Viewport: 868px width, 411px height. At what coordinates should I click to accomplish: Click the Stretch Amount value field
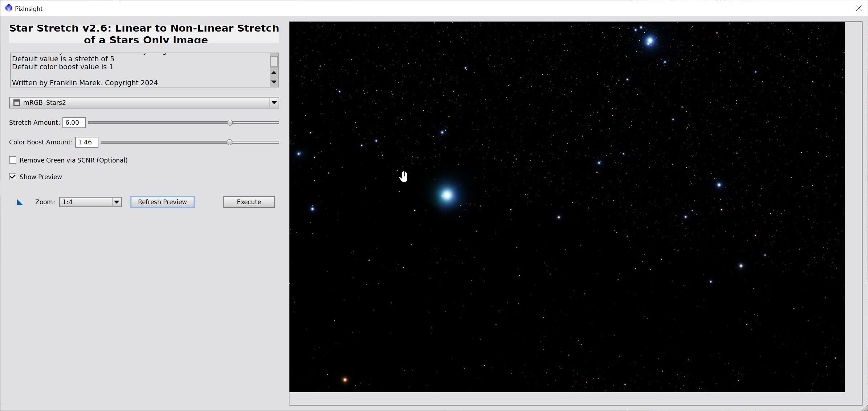coord(74,123)
